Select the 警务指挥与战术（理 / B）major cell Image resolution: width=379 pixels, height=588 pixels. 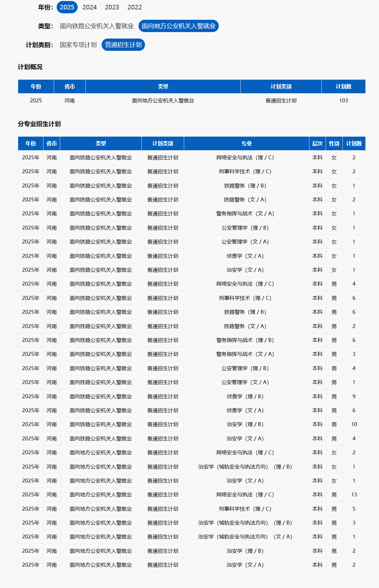click(x=245, y=340)
